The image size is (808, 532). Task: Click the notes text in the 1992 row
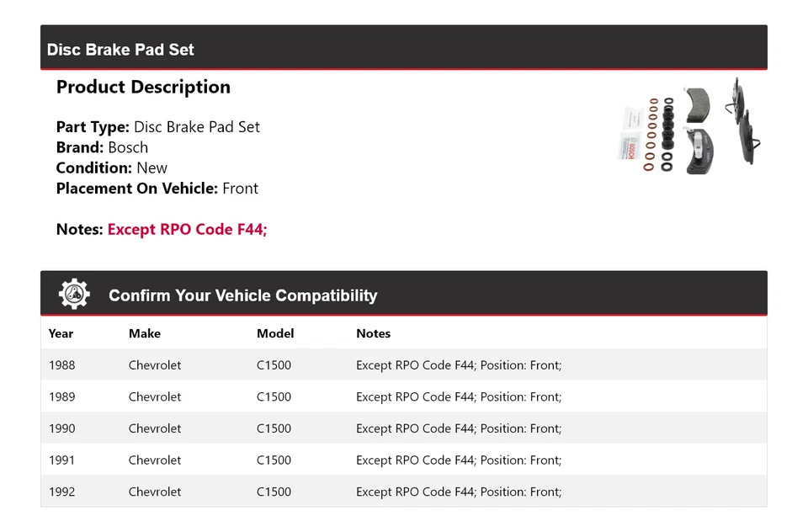(x=459, y=492)
